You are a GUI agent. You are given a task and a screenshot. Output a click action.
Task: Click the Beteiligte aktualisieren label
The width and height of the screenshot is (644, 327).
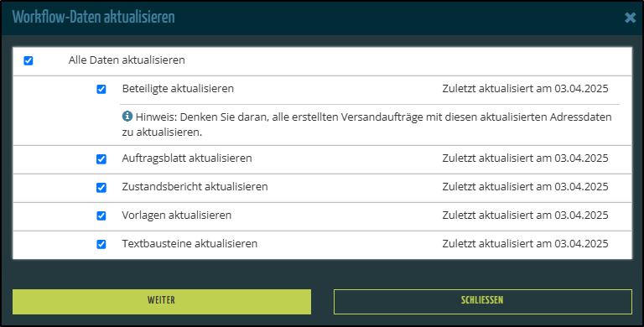pos(178,89)
